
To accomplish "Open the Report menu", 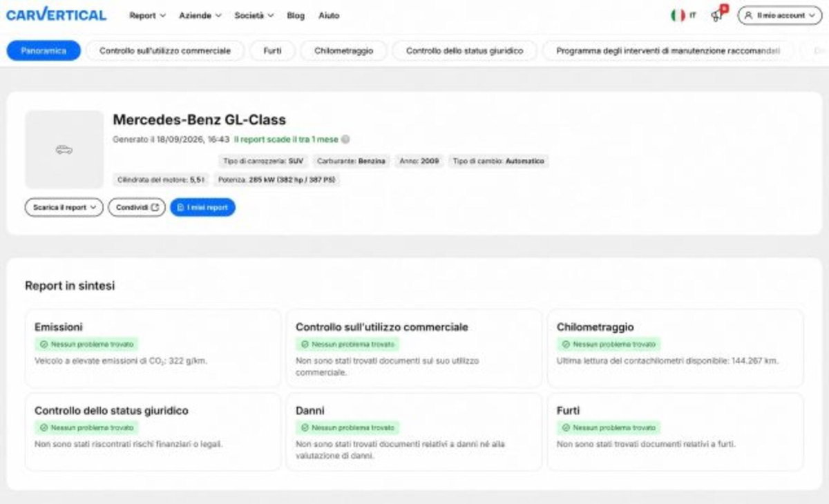I will 147,15.
